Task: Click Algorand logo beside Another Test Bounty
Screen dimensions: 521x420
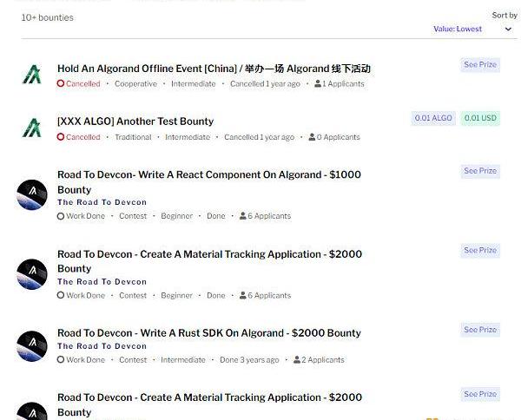Action: click(x=32, y=128)
